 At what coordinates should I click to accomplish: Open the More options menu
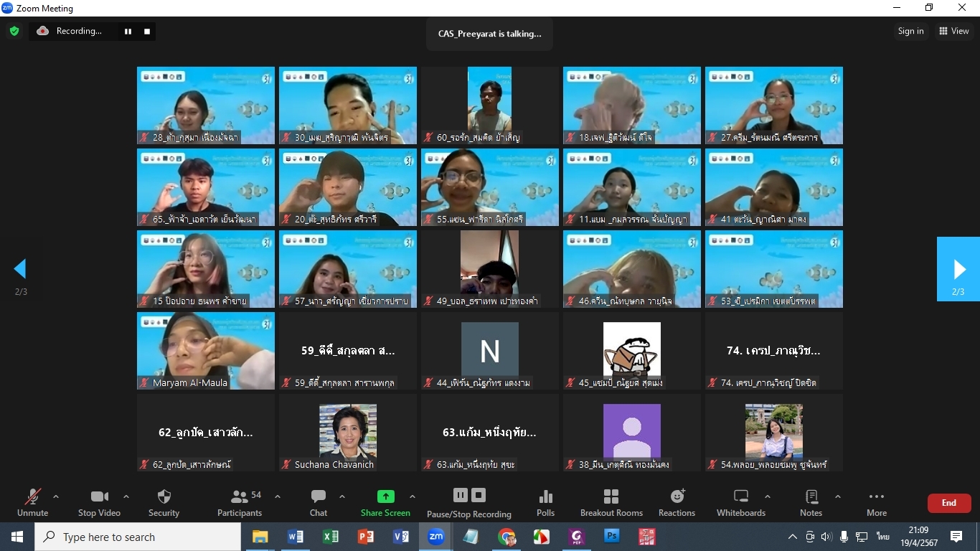(x=876, y=503)
